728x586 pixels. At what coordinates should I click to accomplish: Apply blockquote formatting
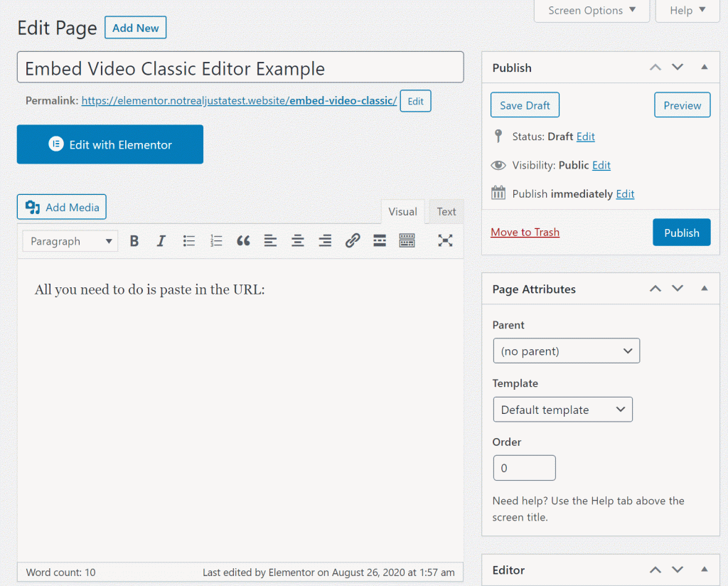point(243,241)
